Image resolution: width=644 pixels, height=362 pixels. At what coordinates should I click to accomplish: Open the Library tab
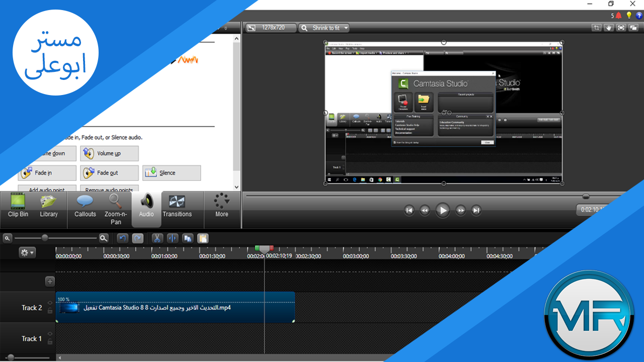pyautogui.click(x=48, y=206)
